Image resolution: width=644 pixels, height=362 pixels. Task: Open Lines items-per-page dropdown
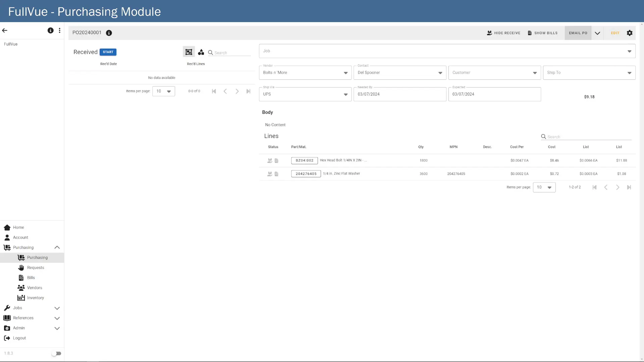pos(544,187)
